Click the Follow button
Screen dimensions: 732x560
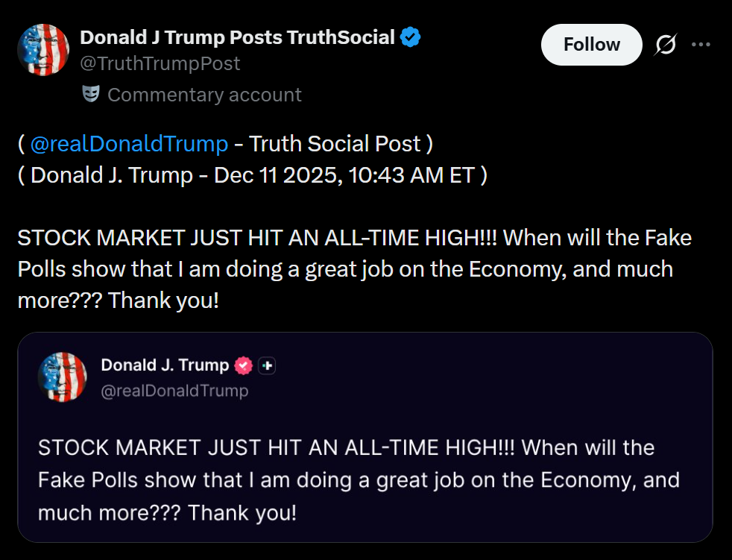[591, 45]
